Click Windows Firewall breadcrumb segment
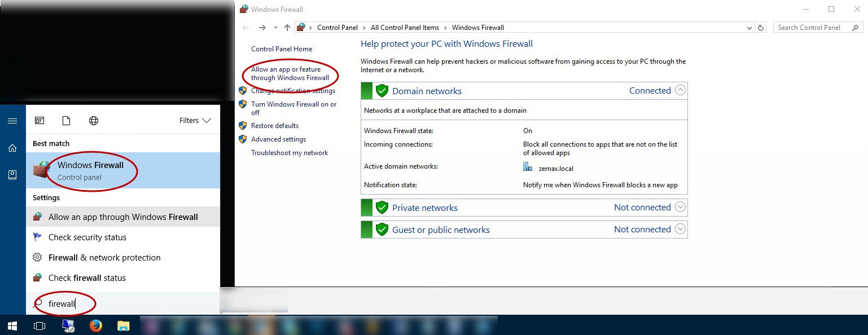The image size is (868, 335). (x=478, y=28)
